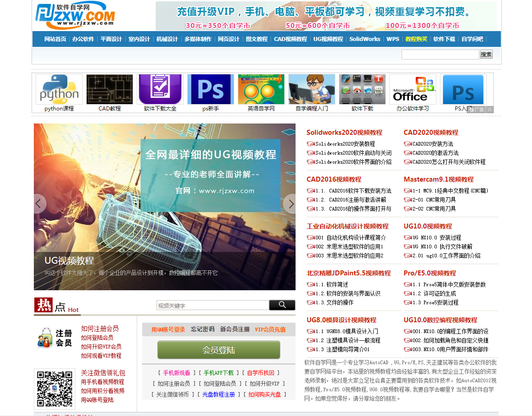Select the 教程购买 navigation item
This screenshot has width=532, height=416.
tap(416, 39)
